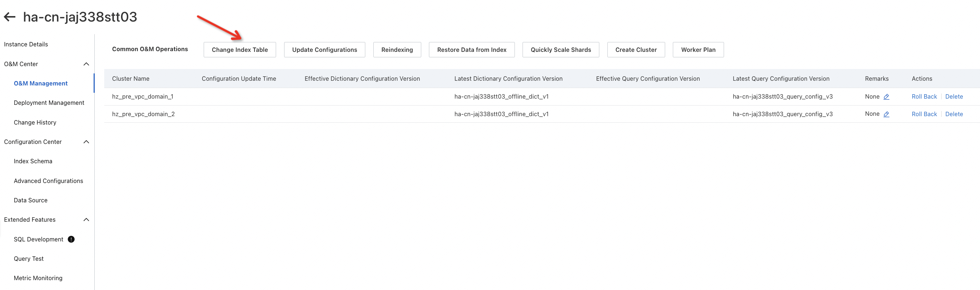Click Create Cluster button

point(636,50)
